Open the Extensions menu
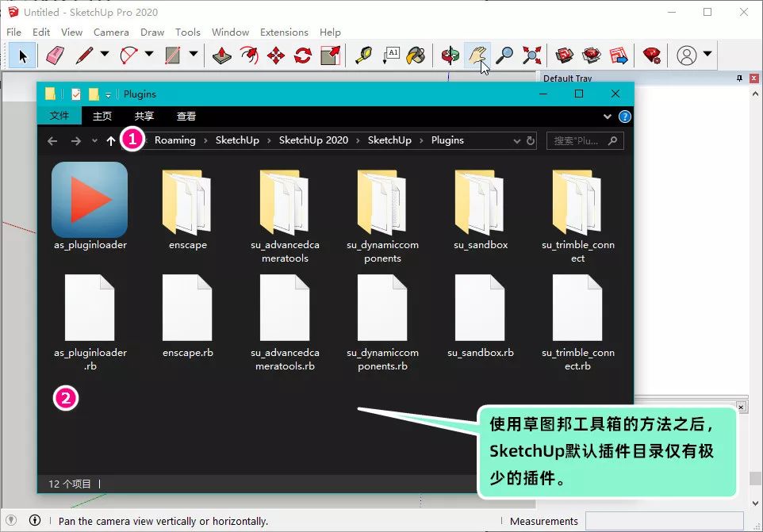Image resolution: width=763 pixels, height=532 pixels. click(284, 32)
